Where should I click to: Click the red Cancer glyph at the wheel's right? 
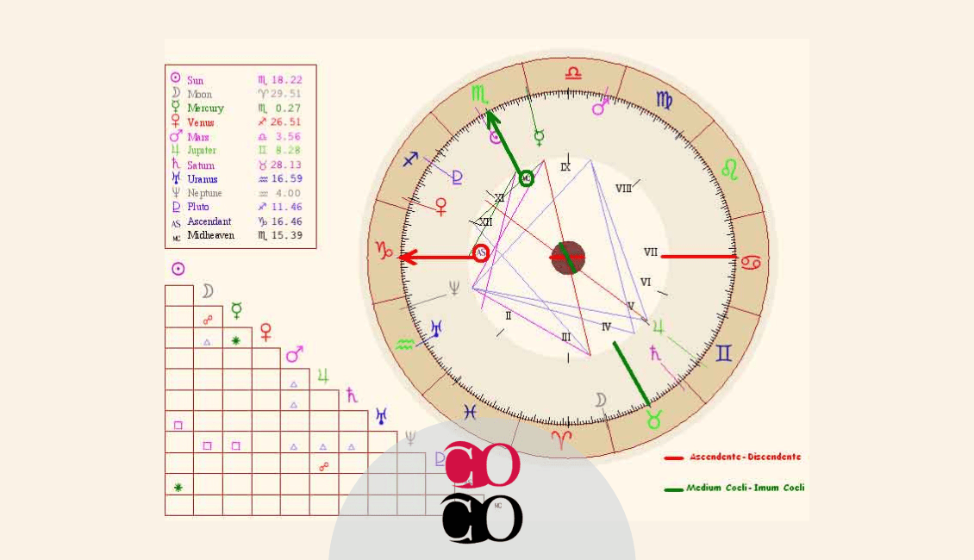pyautogui.click(x=751, y=263)
